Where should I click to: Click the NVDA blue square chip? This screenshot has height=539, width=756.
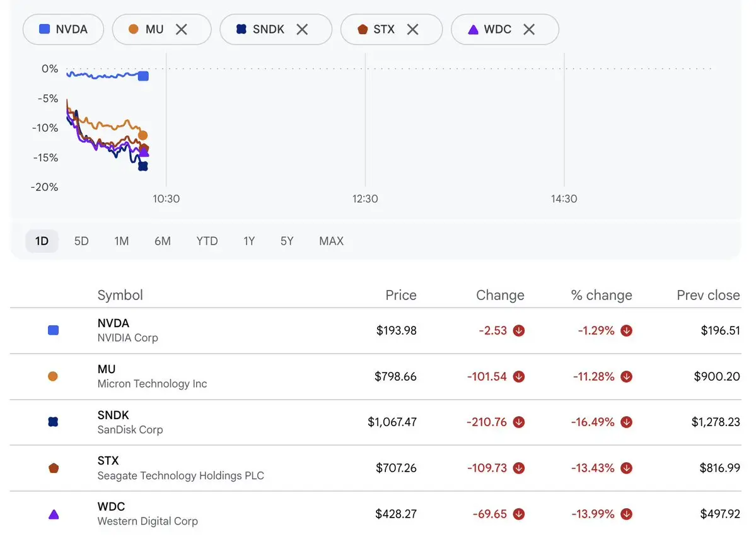(63, 30)
